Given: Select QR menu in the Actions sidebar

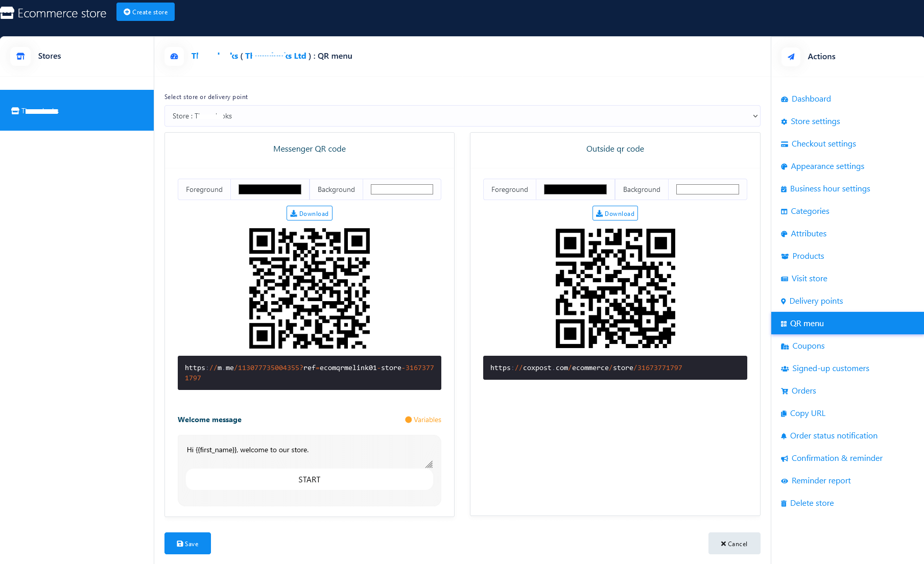Looking at the screenshot, I should (807, 324).
